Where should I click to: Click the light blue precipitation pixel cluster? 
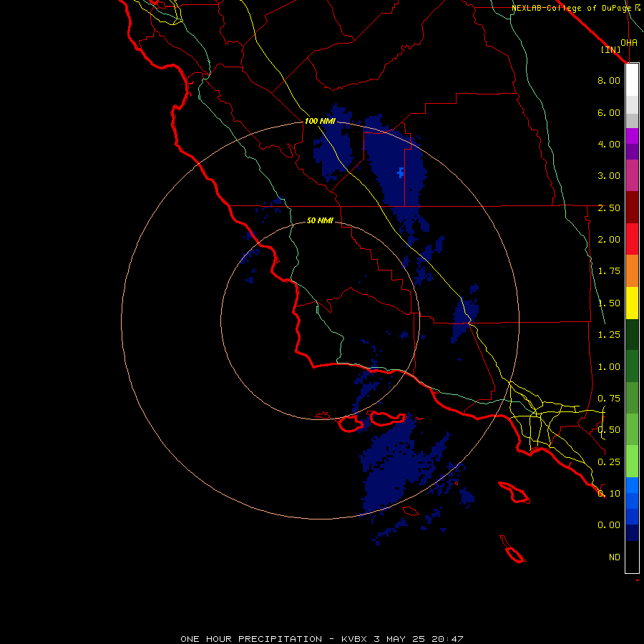401,173
